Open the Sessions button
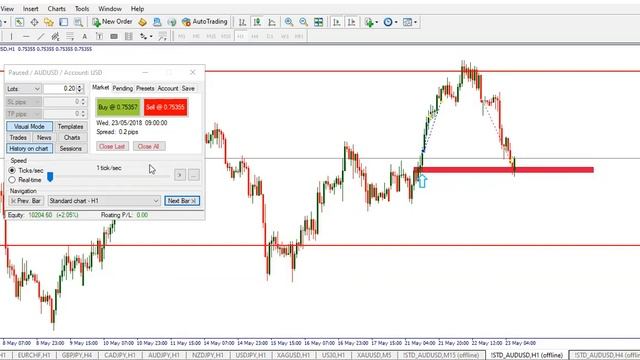 71,149
